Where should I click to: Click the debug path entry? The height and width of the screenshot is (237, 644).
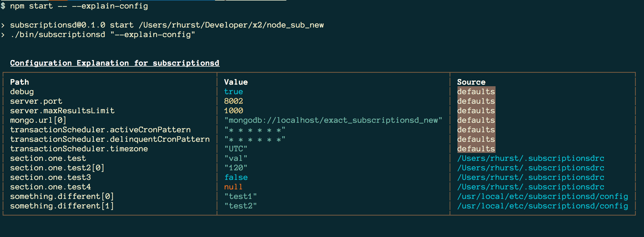(22, 92)
